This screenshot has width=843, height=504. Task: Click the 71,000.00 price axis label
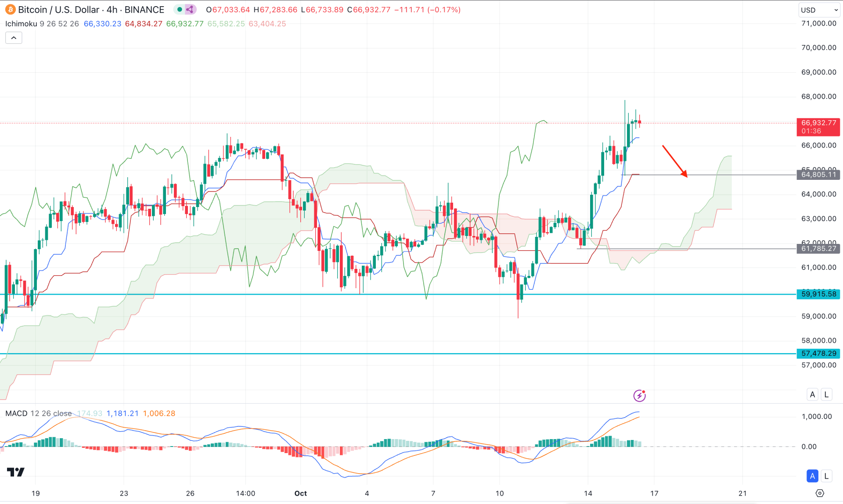819,23
